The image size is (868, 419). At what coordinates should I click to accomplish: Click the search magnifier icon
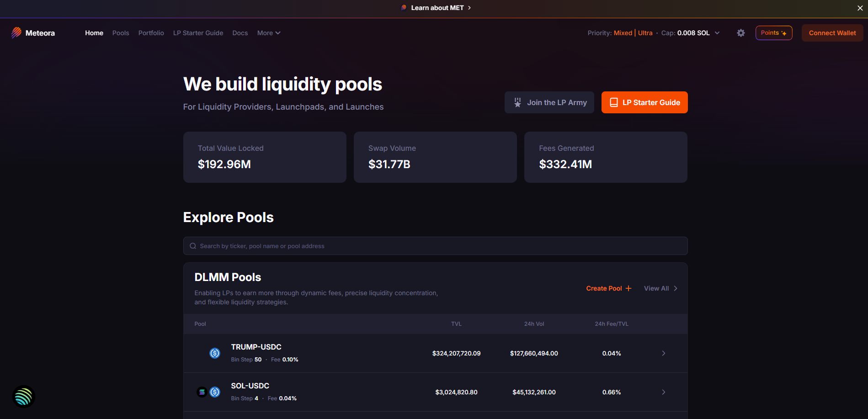click(193, 246)
